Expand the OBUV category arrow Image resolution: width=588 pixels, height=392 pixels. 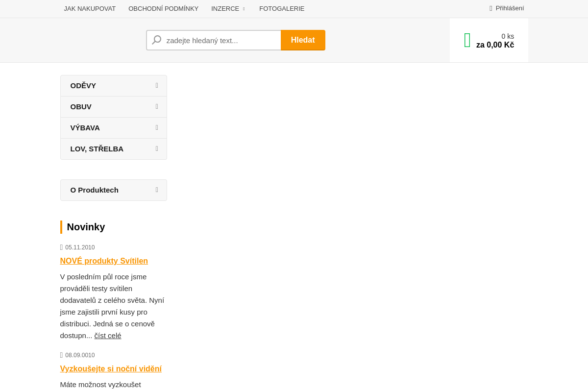157,107
